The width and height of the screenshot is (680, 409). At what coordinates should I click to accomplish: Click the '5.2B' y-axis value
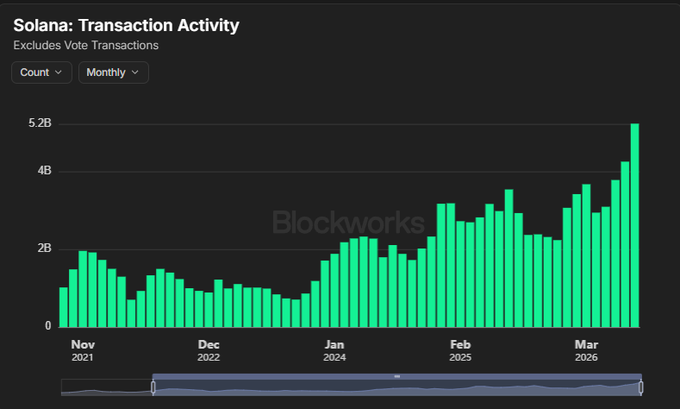click(x=40, y=123)
